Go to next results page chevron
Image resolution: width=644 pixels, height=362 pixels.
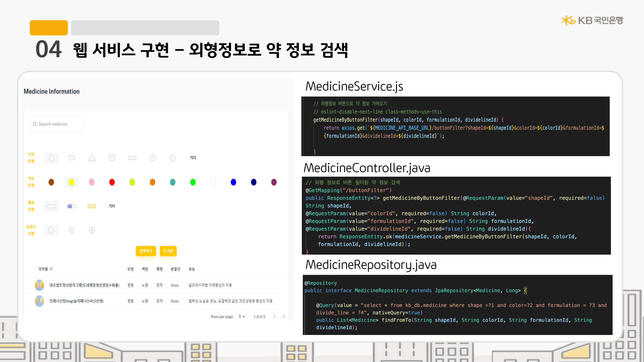point(283,317)
